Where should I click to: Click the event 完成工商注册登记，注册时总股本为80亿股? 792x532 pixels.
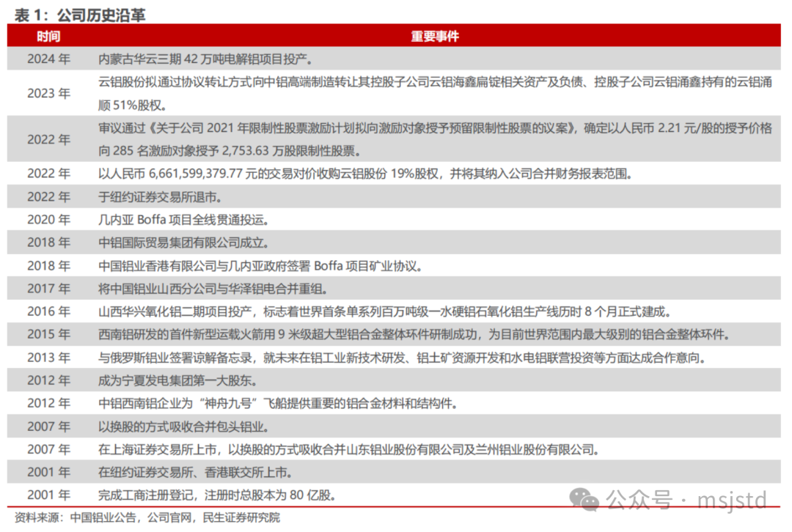pos(217,495)
